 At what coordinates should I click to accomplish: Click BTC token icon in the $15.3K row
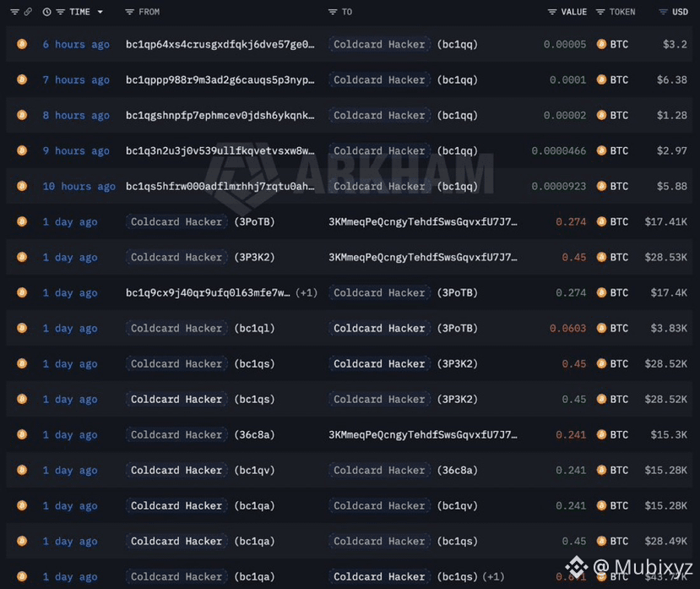[601, 434]
